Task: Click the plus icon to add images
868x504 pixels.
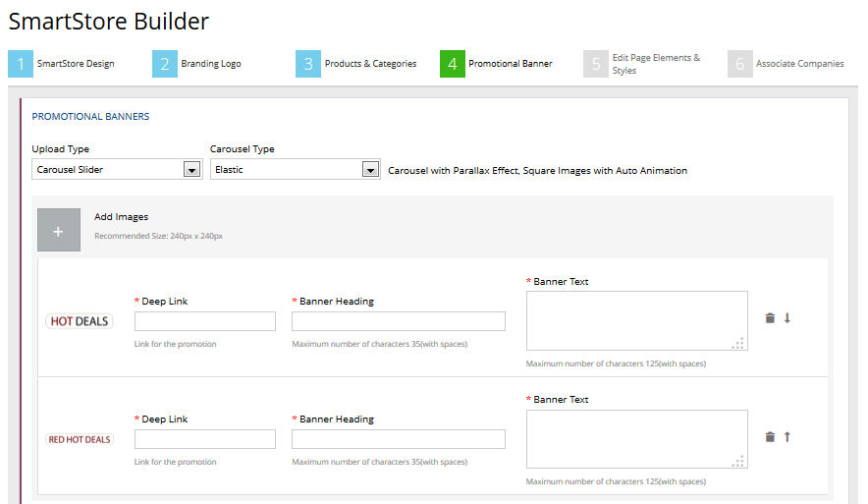Action: point(58,231)
